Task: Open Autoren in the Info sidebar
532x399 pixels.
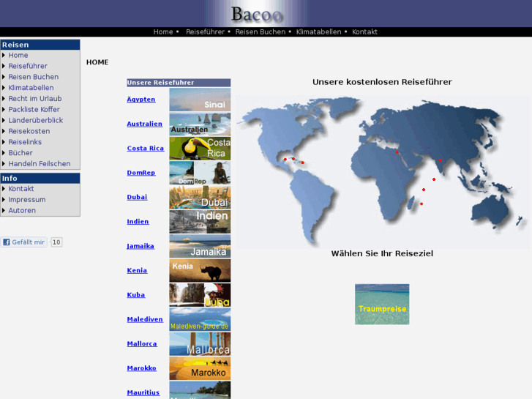Action: [x=22, y=211]
